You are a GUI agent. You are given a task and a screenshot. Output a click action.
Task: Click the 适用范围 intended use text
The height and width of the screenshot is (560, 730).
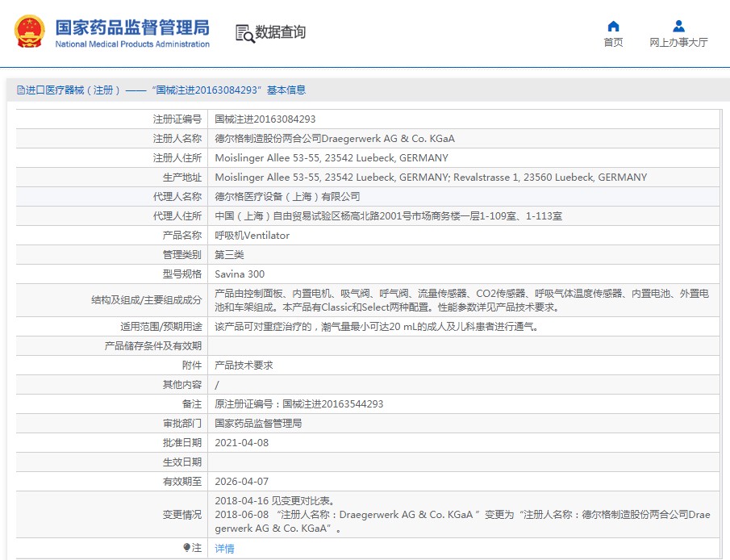pos(377,327)
